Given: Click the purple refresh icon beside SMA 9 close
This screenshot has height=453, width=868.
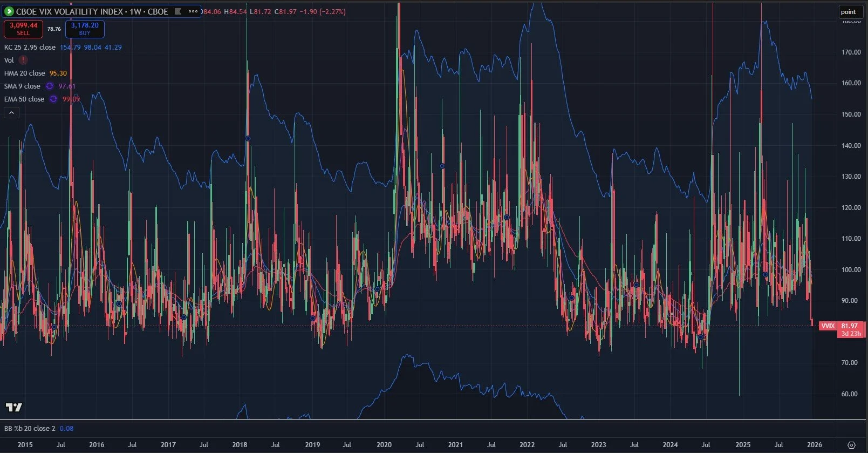Looking at the screenshot, I should tap(50, 86).
